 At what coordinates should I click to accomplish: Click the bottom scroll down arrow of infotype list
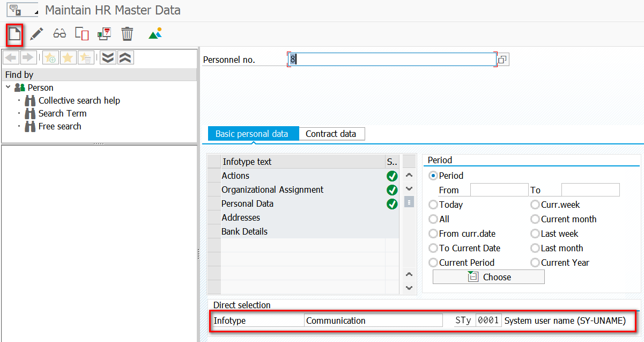click(409, 288)
